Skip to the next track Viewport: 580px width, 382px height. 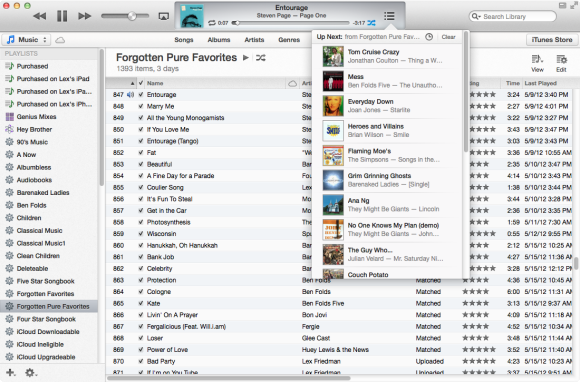click(x=84, y=16)
